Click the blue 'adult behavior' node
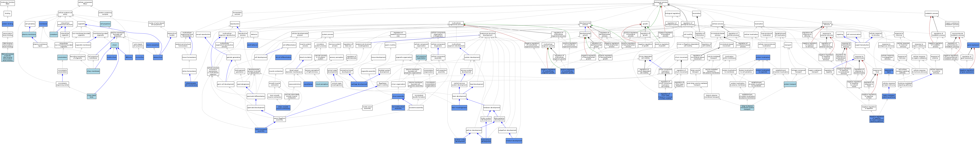Screen dimensions: 980x144 click(x=253, y=45)
